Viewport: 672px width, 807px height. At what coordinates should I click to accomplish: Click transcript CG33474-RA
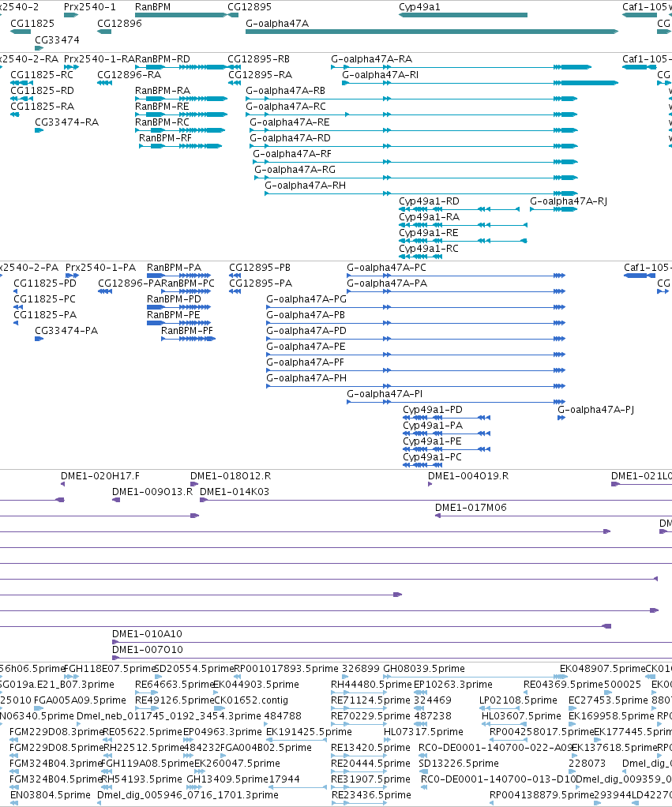pos(67,122)
